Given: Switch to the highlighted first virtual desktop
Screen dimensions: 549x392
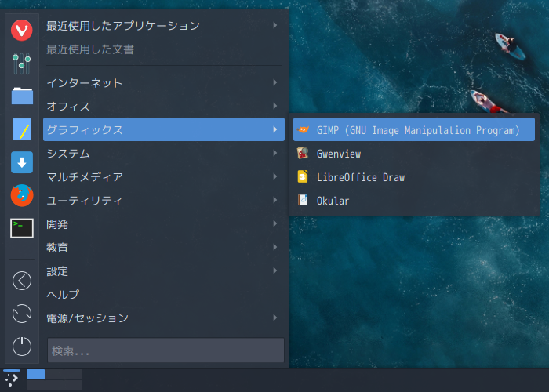Looking at the screenshot, I should coord(36,375).
